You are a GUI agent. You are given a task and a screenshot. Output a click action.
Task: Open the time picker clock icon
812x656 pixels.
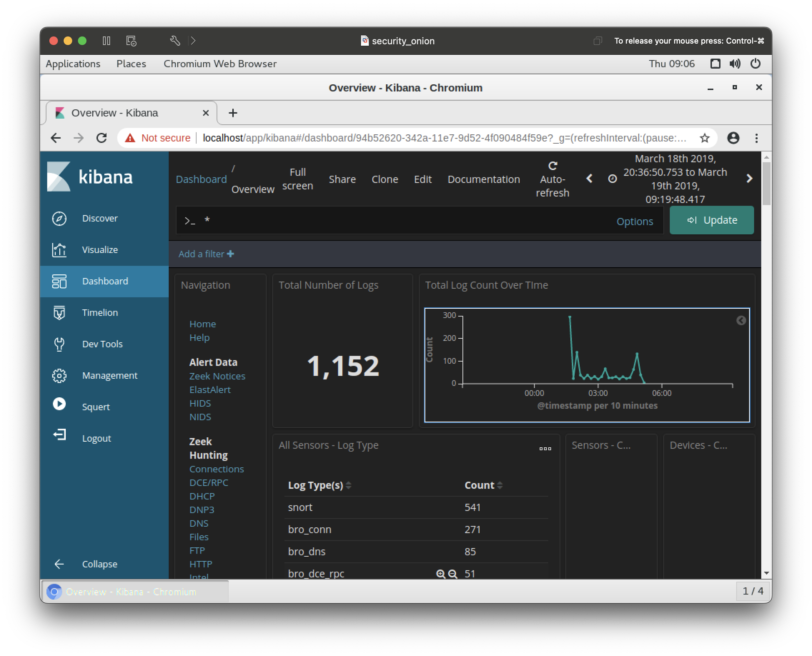coord(613,179)
